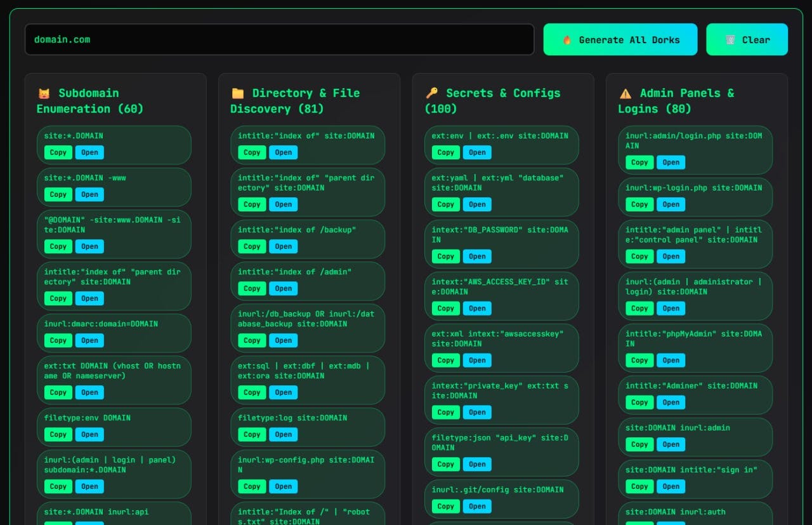The height and width of the screenshot is (525, 812).
Task: Copy the filetype:env DOMAIN dork
Action: [58, 434]
